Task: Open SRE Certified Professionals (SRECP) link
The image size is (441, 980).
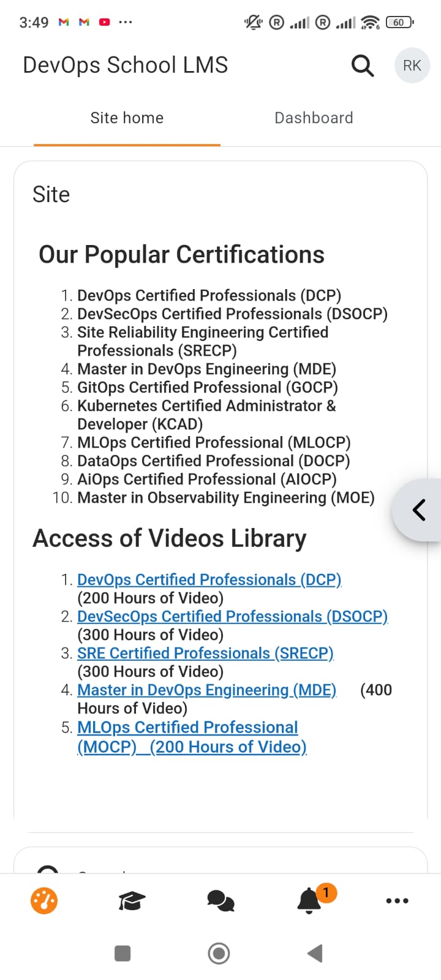Action: coord(205,653)
